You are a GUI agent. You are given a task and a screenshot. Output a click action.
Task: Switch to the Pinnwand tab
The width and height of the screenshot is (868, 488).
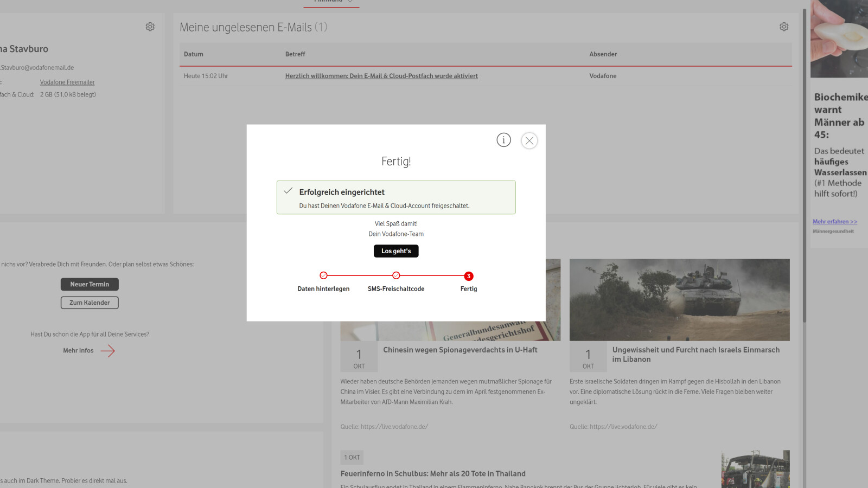coord(328,1)
